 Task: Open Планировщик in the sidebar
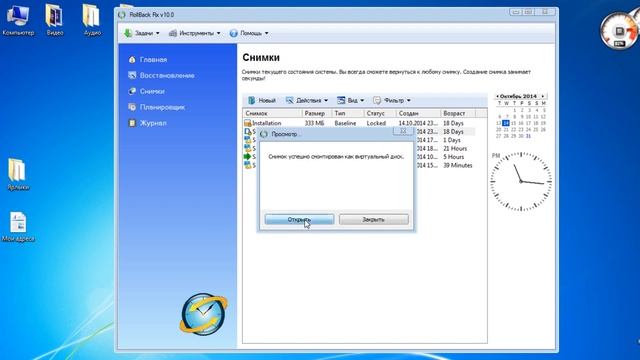162,107
